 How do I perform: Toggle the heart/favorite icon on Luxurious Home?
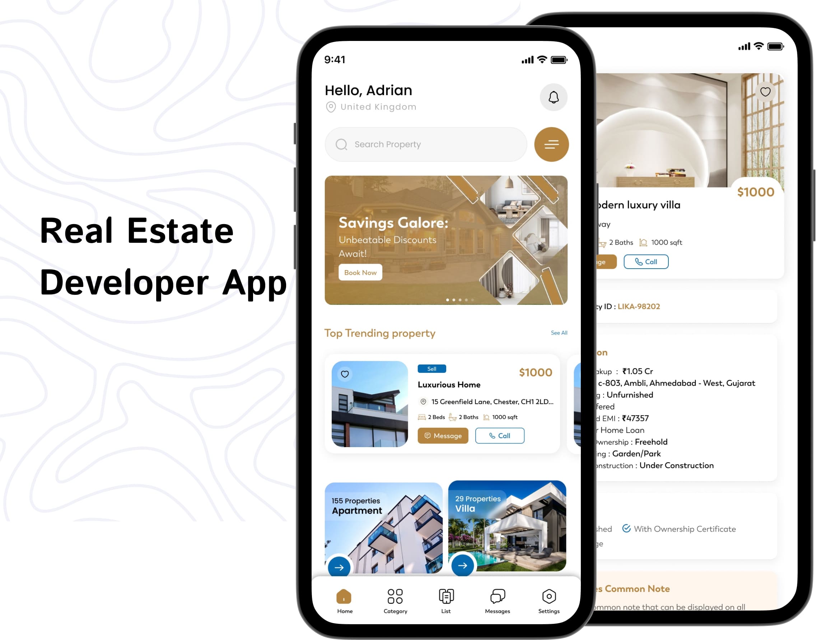[345, 374]
